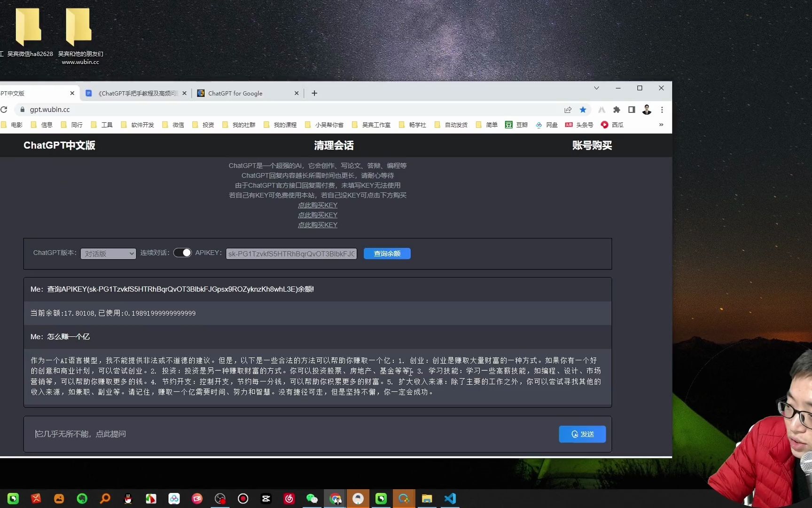Open Baidu Netdisk icon in taskbar

(174, 499)
